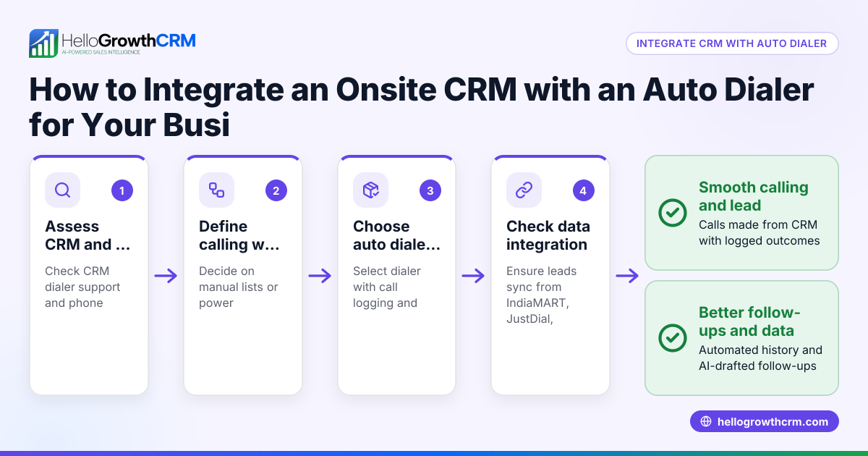Click the workflow nodes icon in step two card
This screenshot has width=868, height=456.
217,190
